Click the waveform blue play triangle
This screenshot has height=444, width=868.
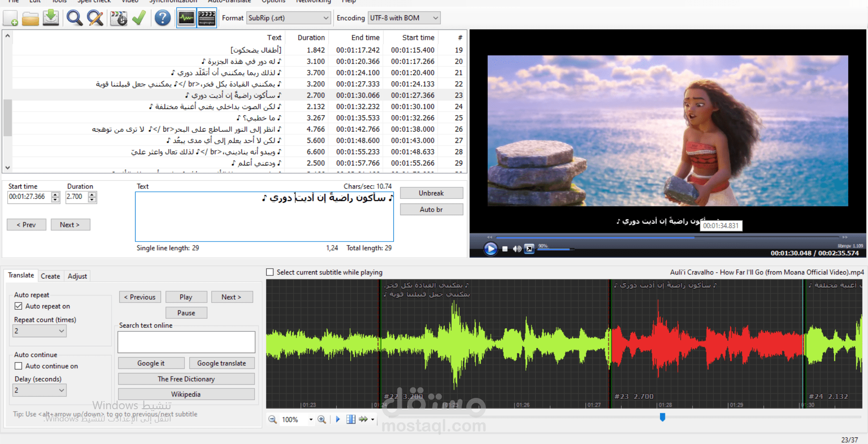(338, 420)
